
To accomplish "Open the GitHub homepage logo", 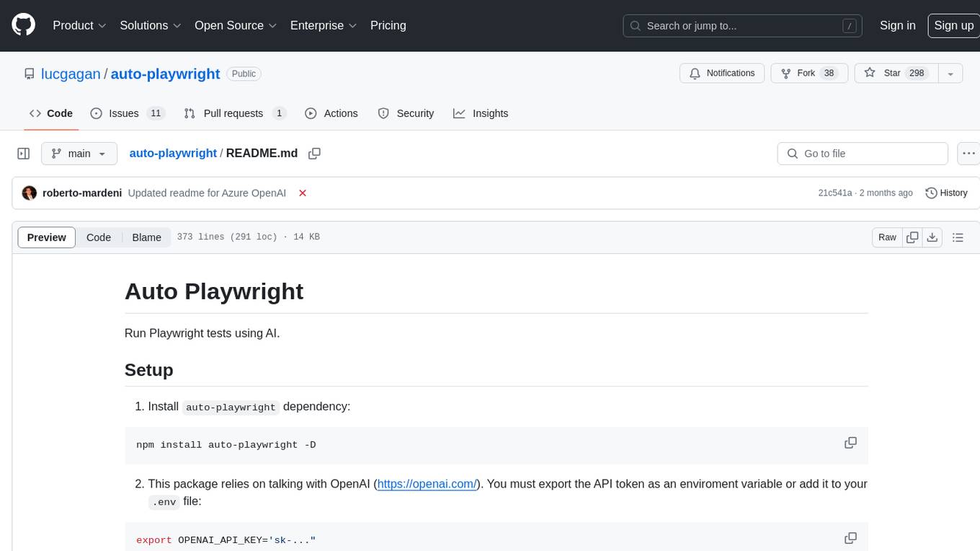I will coord(23,25).
